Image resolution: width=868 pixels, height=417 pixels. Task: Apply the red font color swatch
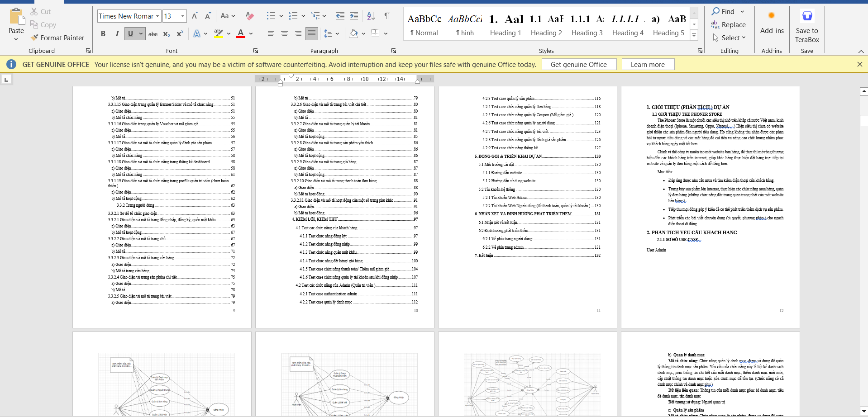point(240,34)
